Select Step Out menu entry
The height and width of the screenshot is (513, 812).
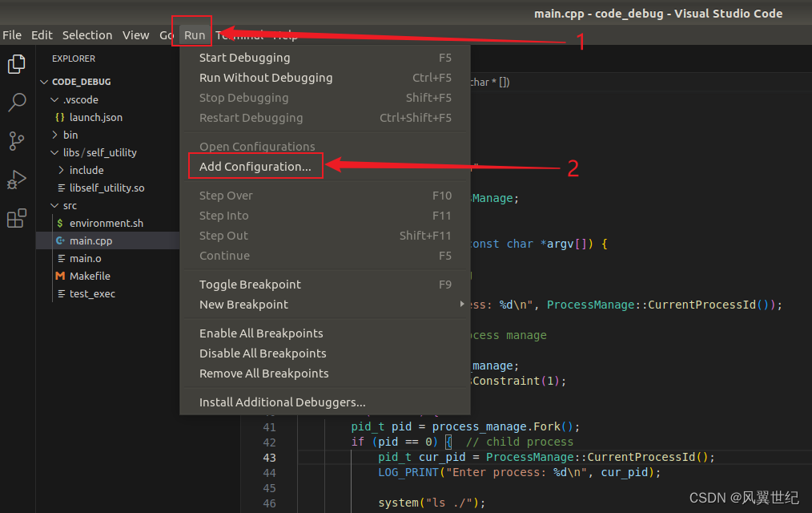[325, 236]
